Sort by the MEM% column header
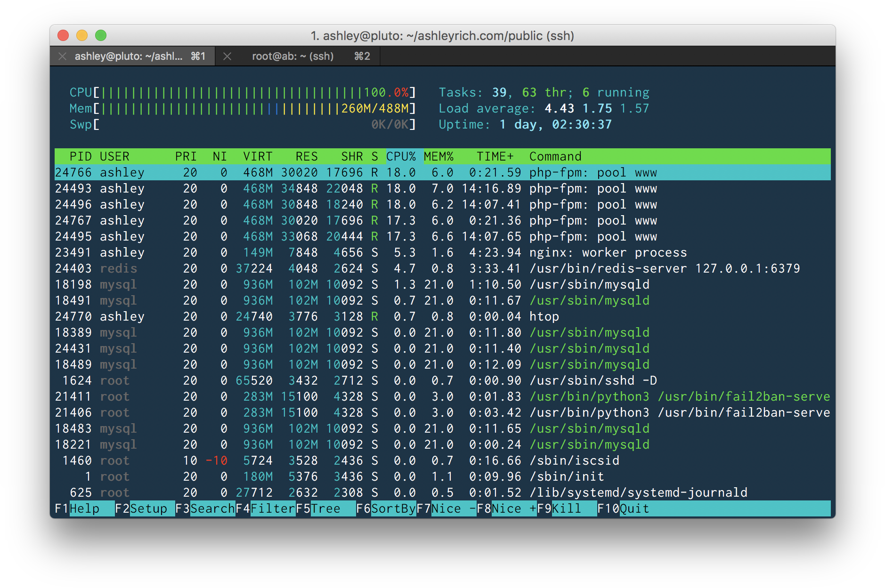885x588 pixels. point(438,157)
